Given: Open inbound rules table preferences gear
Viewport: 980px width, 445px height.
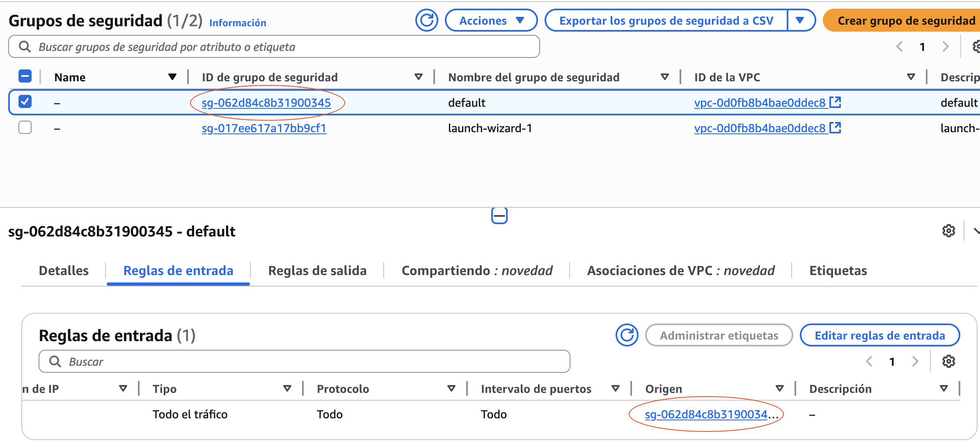Looking at the screenshot, I should click(x=948, y=362).
